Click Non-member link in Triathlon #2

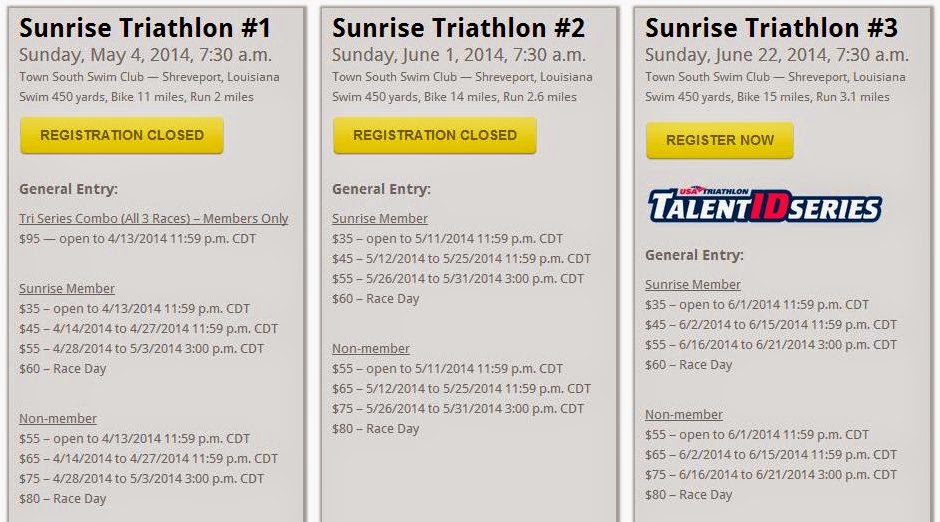[371, 348]
